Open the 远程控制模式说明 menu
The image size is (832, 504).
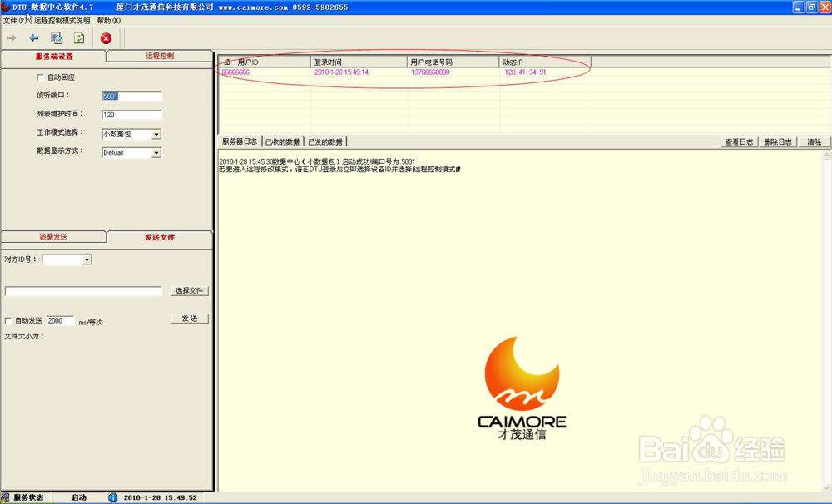(62, 21)
